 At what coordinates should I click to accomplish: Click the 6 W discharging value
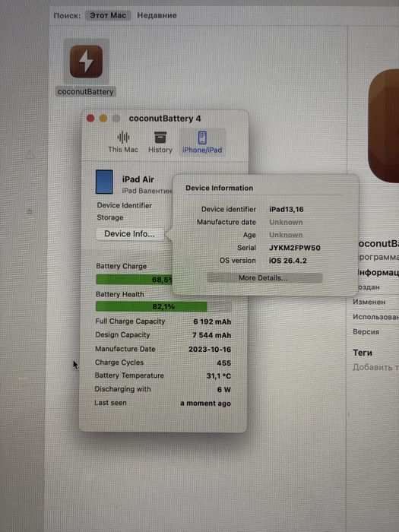[x=224, y=389]
